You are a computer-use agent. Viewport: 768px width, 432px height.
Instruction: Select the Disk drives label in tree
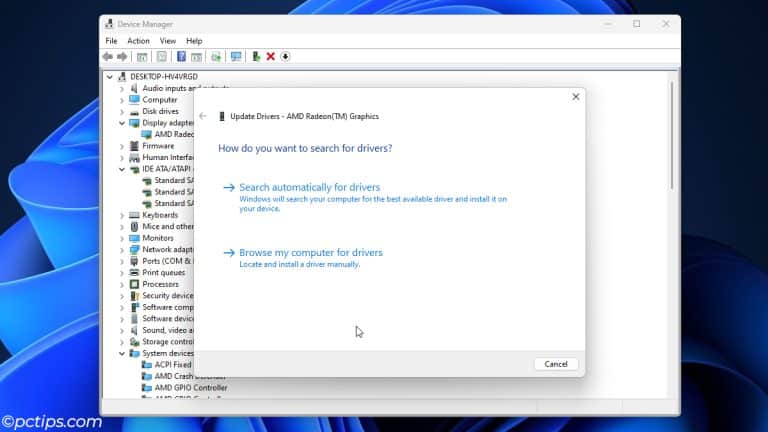tap(161, 112)
